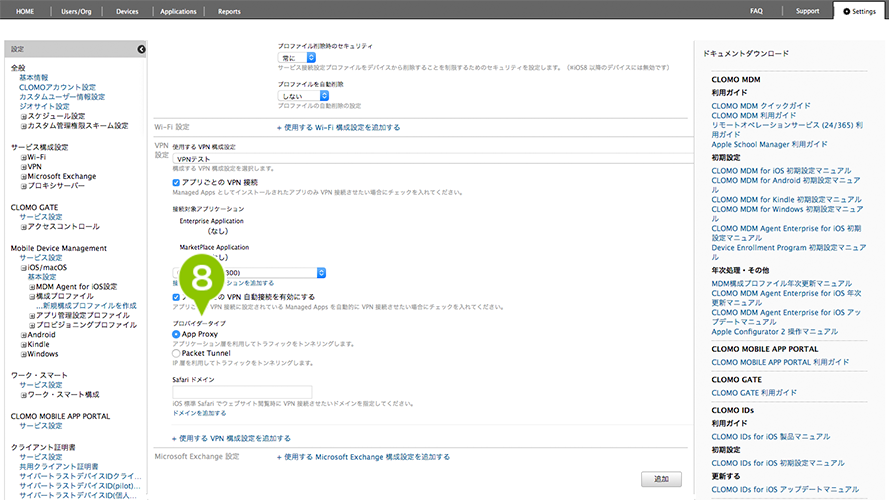
Task: Collapse iOS/macOS tree node
Action: pos(24,268)
